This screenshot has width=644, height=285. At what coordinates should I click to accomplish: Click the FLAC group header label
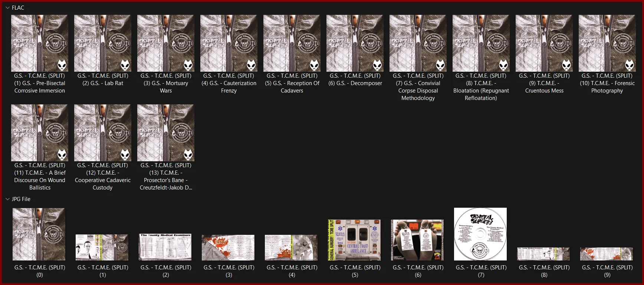tap(18, 8)
